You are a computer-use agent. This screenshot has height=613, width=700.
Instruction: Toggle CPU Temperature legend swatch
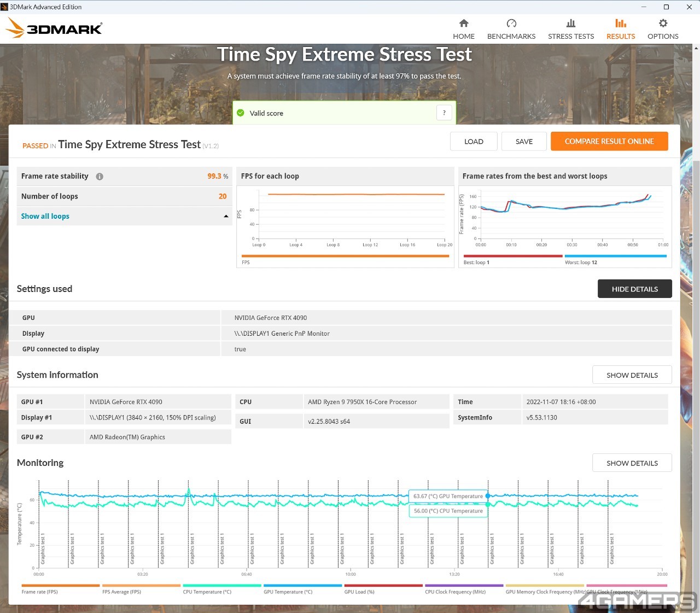(x=222, y=585)
